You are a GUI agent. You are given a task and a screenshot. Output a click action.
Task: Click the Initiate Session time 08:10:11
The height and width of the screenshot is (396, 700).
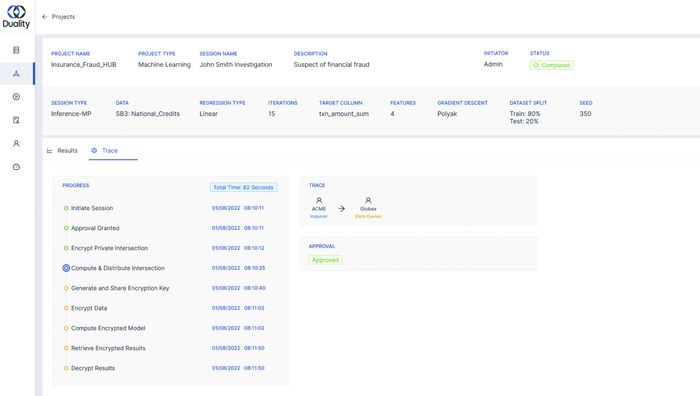click(x=254, y=208)
